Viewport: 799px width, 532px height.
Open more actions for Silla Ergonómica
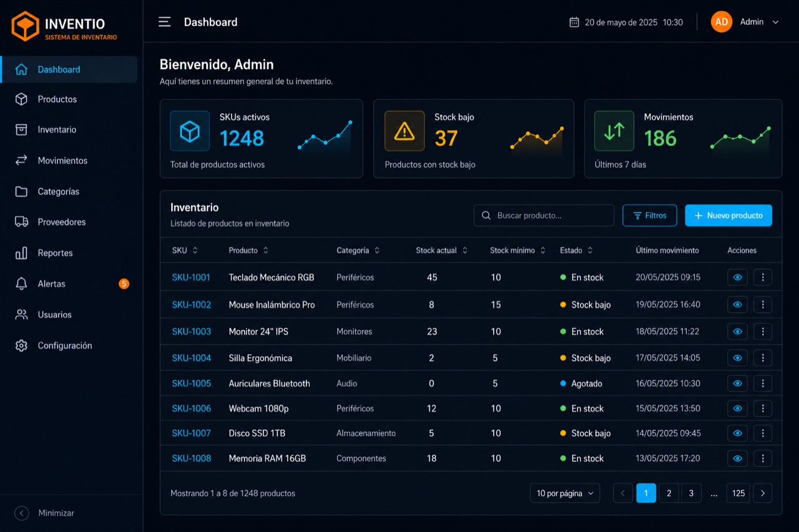coord(763,358)
